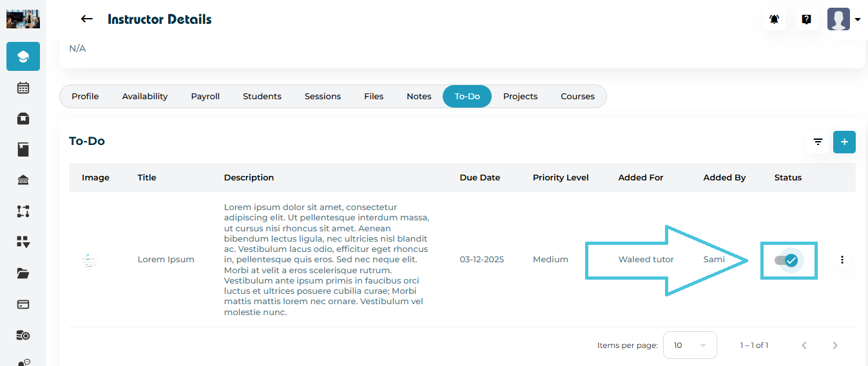The height and width of the screenshot is (366, 868).
Task: Click the graduation cap sidebar icon
Action: tap(23, 57)
